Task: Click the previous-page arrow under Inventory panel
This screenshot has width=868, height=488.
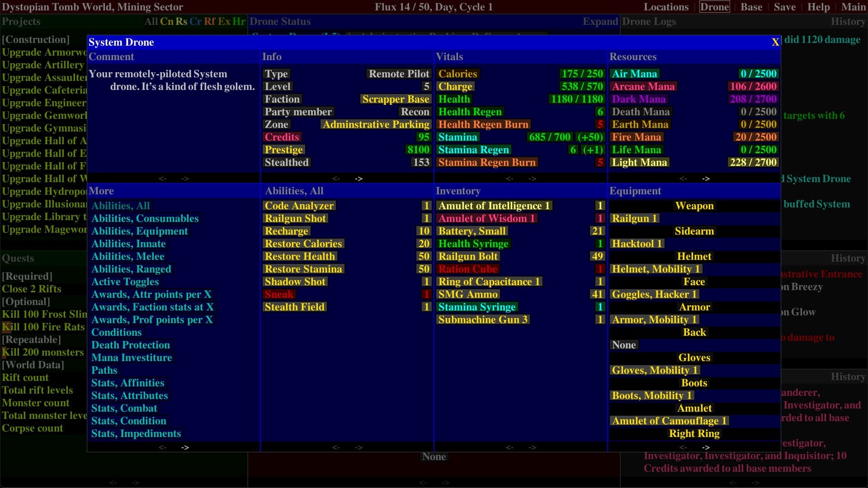Action: point(509,448)
